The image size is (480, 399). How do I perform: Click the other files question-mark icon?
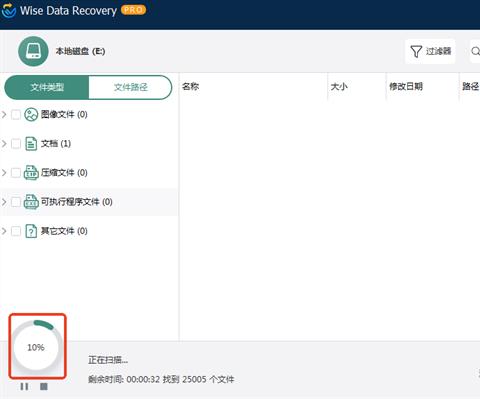(x=31, y=231)
